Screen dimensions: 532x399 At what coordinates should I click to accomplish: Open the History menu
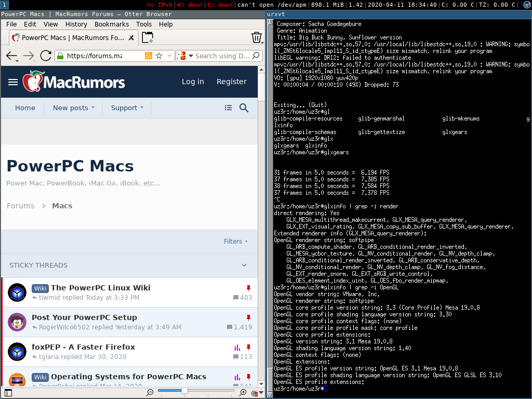click(x=76, y=24)
